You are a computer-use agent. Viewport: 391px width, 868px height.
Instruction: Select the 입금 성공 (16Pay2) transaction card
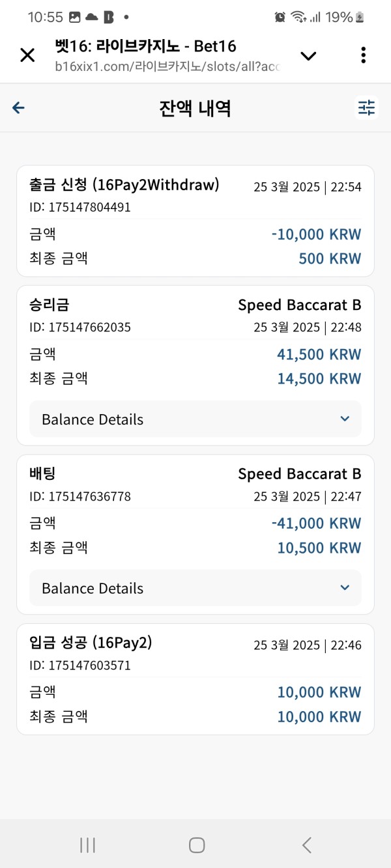point(195,679)
